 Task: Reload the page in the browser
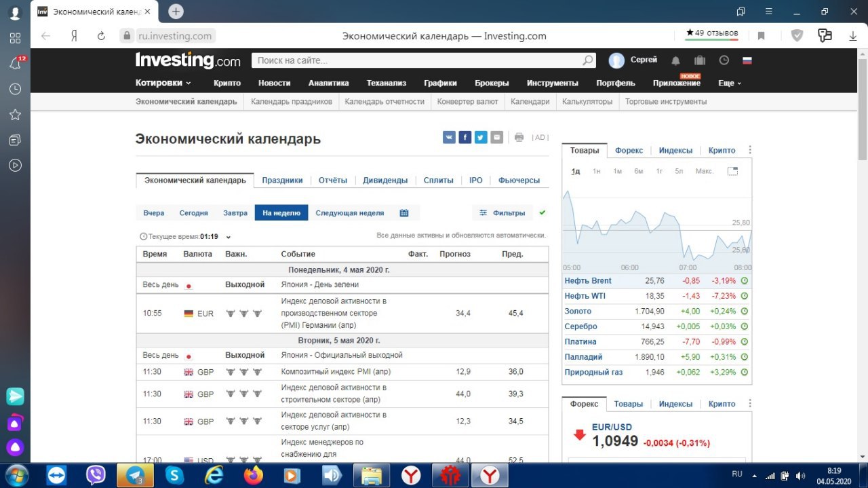pyautogui.click(x=101, y=36)
